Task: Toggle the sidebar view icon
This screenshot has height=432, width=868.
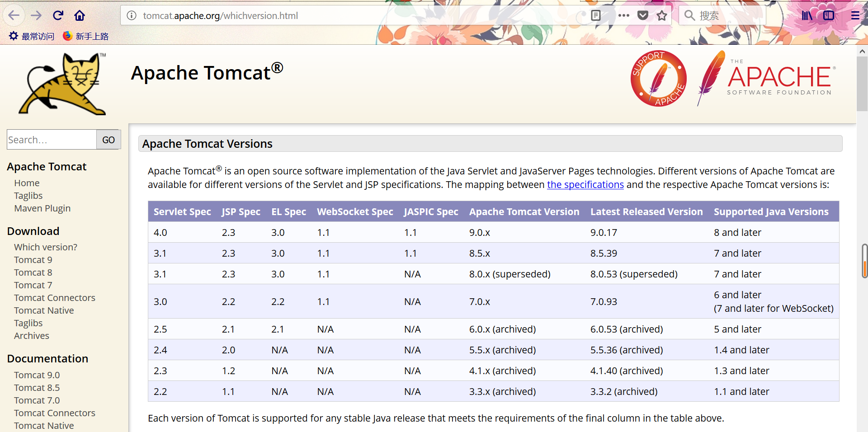Action: pyautogui.click(x=828, y=16)
